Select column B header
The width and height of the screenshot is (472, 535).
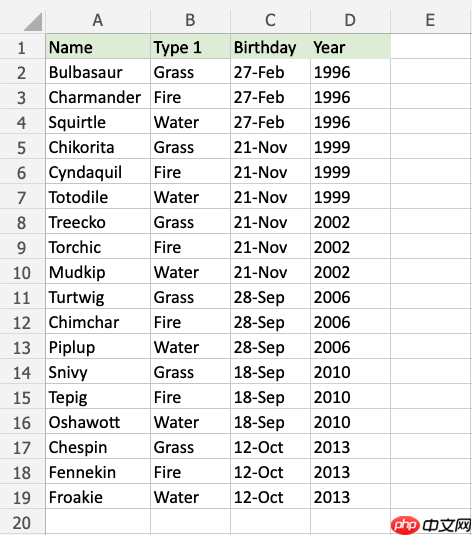point(190,20)
